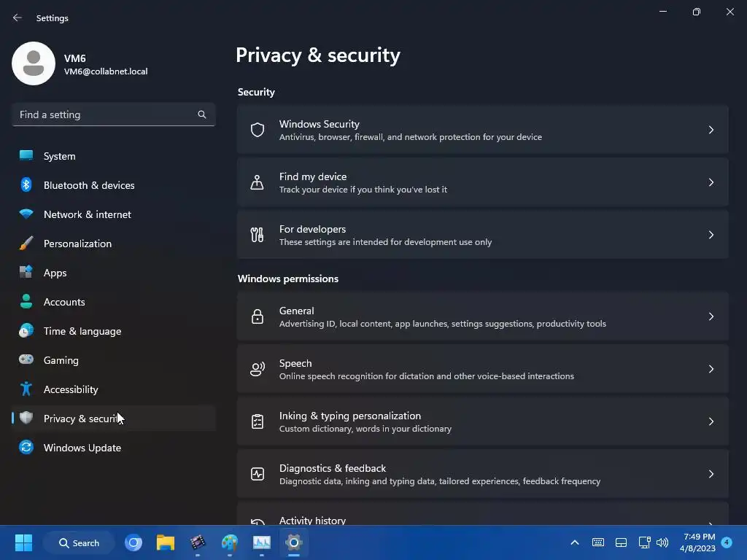The height and width of the screenshot is (560, 747).
Task: Click the Privacy & security shield icon in sidebar
Action: (26, 418)
